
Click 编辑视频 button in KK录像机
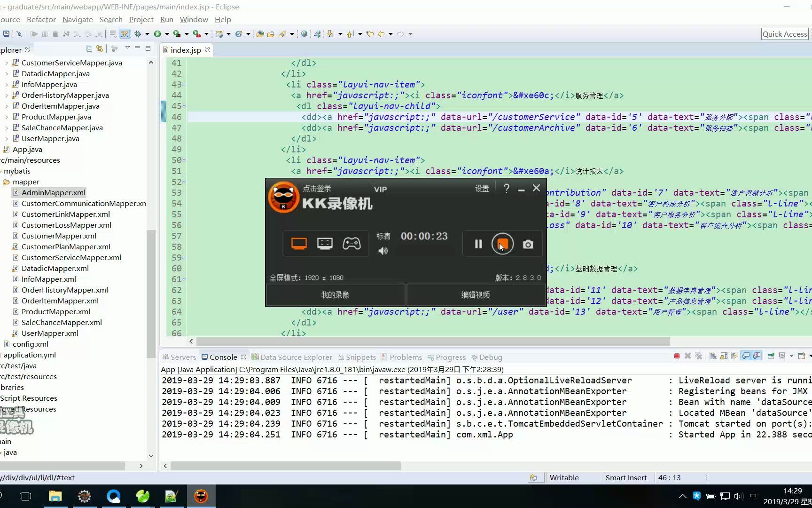(x=476, y=295)
